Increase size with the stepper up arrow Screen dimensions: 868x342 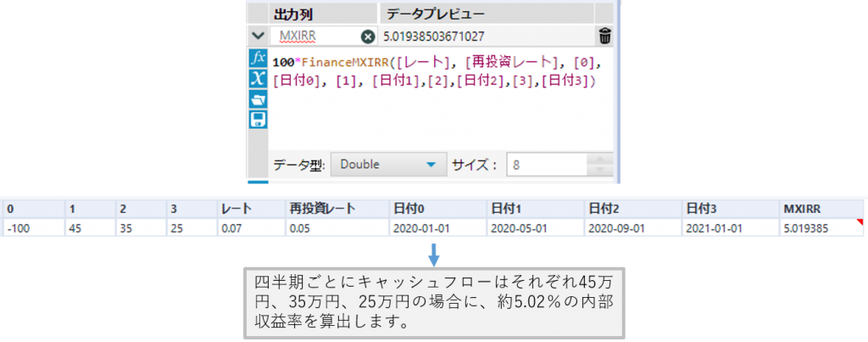pyautogui.click(x=600, y=159)
